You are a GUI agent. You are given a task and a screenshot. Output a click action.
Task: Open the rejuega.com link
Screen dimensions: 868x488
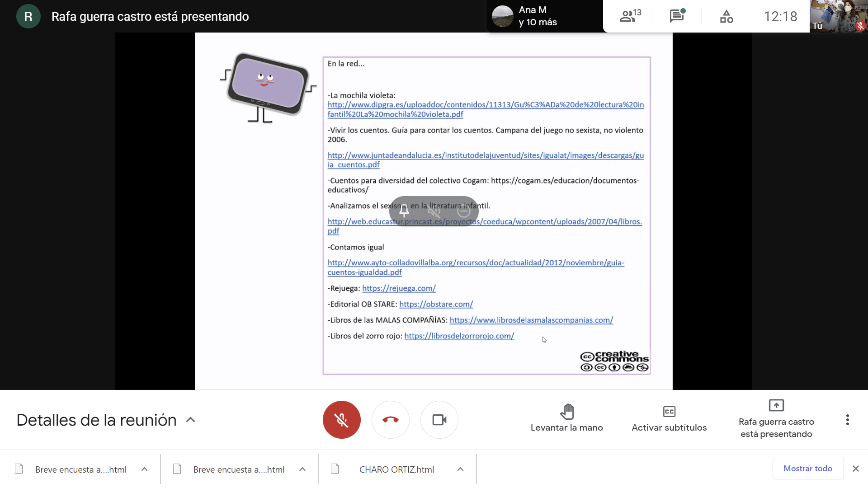(399, 288)
